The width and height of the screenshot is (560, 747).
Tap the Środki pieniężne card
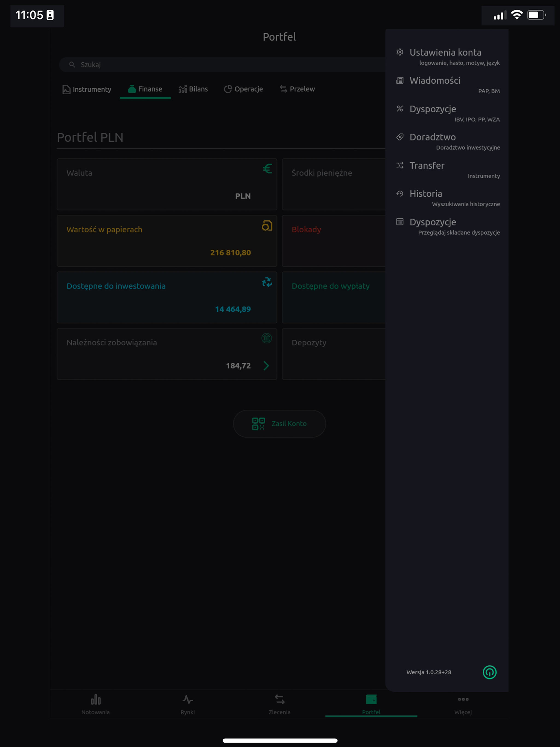point(334,184)
